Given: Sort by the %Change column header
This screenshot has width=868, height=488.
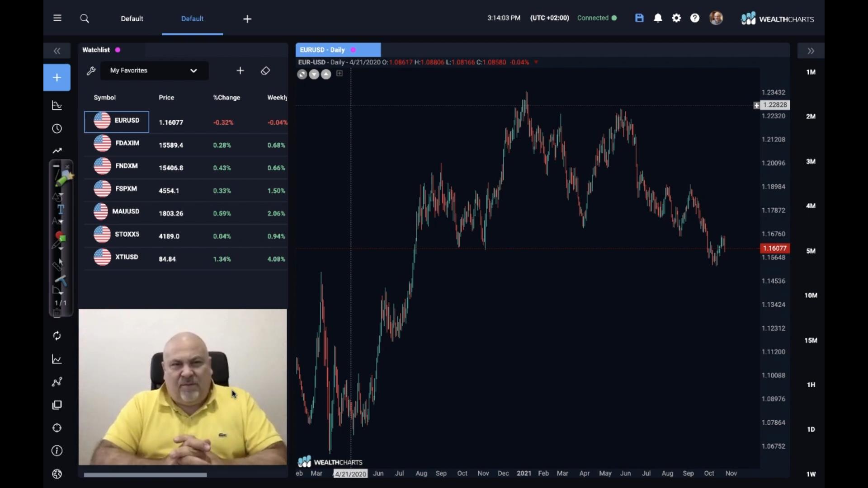Looking at the screenshot, I should pyautogui.click(x=226, y=98).
